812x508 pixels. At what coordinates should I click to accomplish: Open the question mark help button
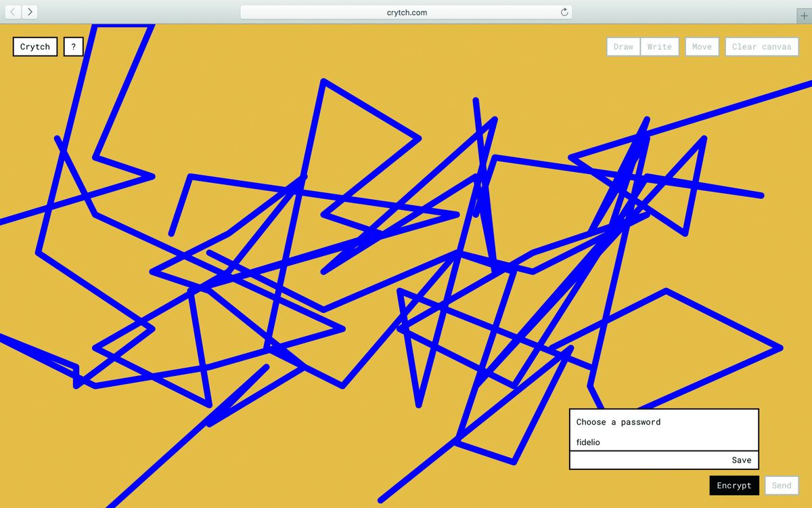click(73, 47)
